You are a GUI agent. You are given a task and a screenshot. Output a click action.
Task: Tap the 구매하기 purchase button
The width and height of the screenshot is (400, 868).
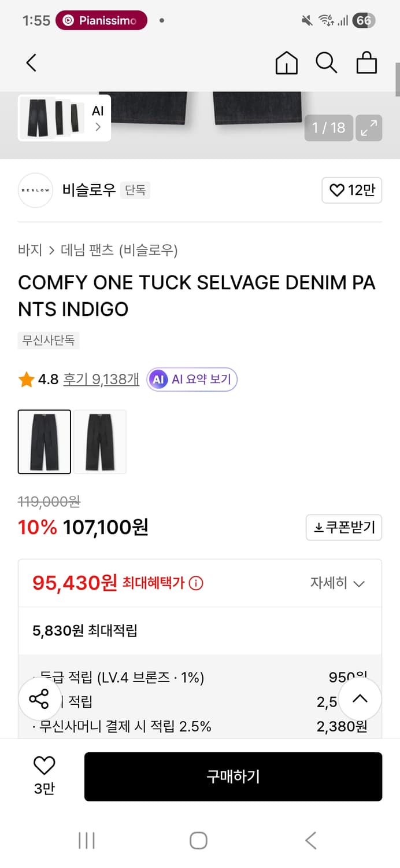233,777
